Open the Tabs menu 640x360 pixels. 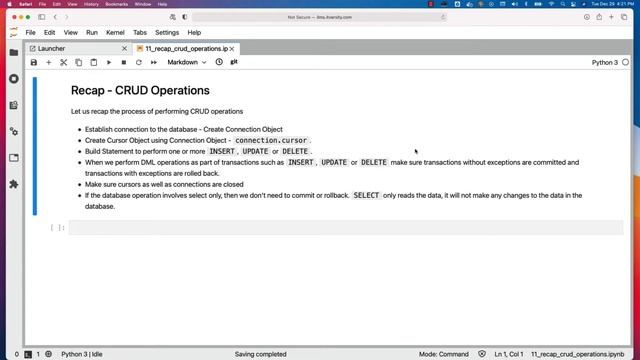tap(140, 33)
